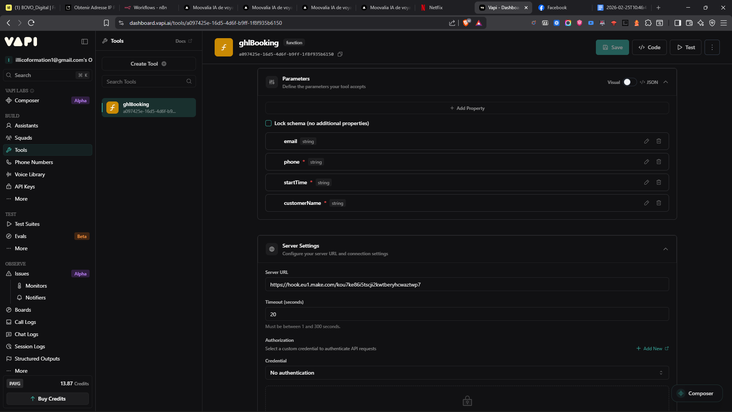
Task: Click the edit pencil icon for email parameter
Action: pyautogui.click(x=646, y=141)
